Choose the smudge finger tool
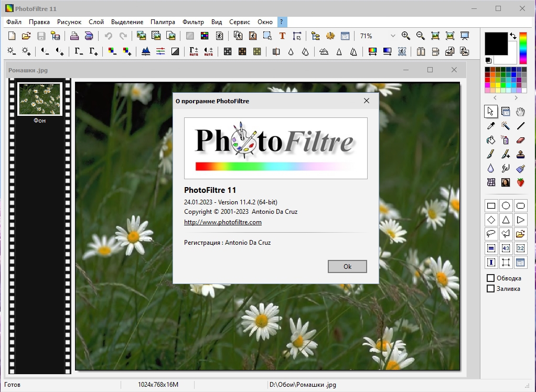Image resolution: width=536 pixels, height=392 pixels. pos(506,168)
